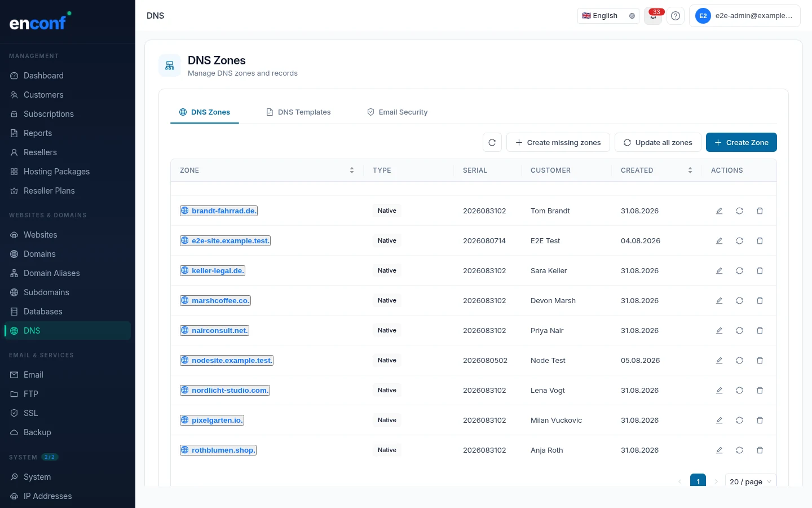Screen dimensions: 812x508
Task: Open Customers in the sidebar
Action: coord(68,95)
